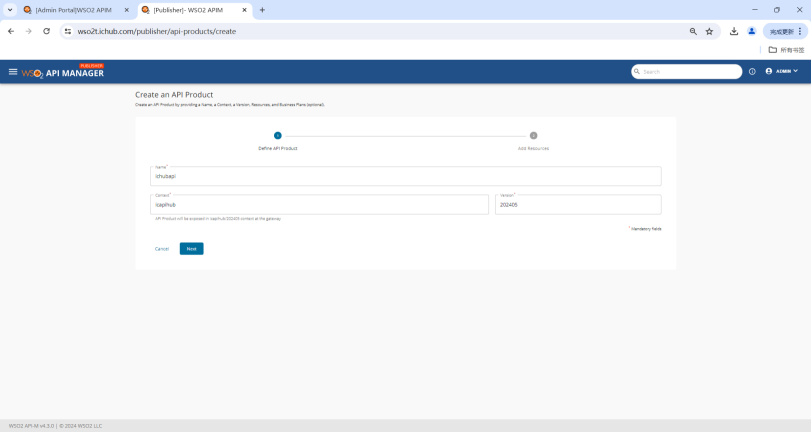Open the bookmarks folder in bookmarks bar
The image size is (811, 433).
pyautogui.click(x=786, y=50)
